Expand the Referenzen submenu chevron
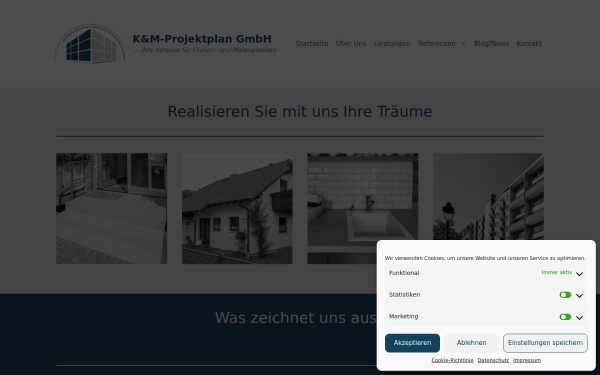 (x=463, y=44)
